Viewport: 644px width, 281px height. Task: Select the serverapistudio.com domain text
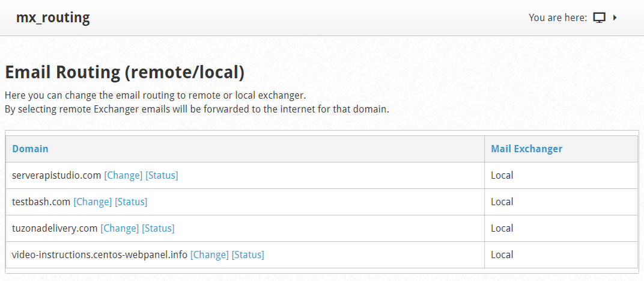pyautogui.click(x=56, y=175)
